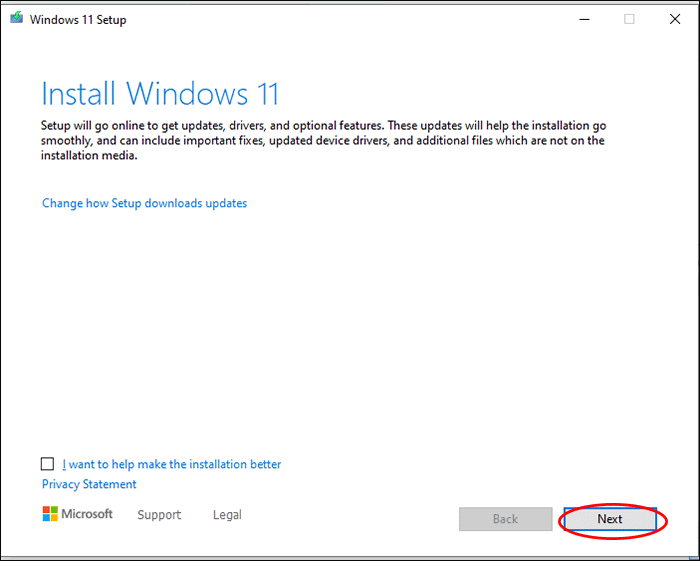Image resolution: width=700 pixels, height=561 pixels.
Task: Open the Privacy Statement link
Action: pos(89,484)
